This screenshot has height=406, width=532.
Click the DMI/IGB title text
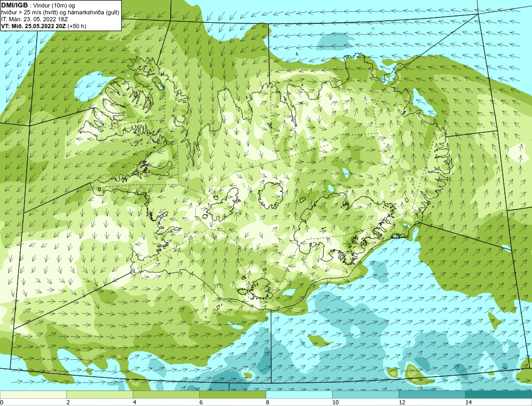pos(14,5)
